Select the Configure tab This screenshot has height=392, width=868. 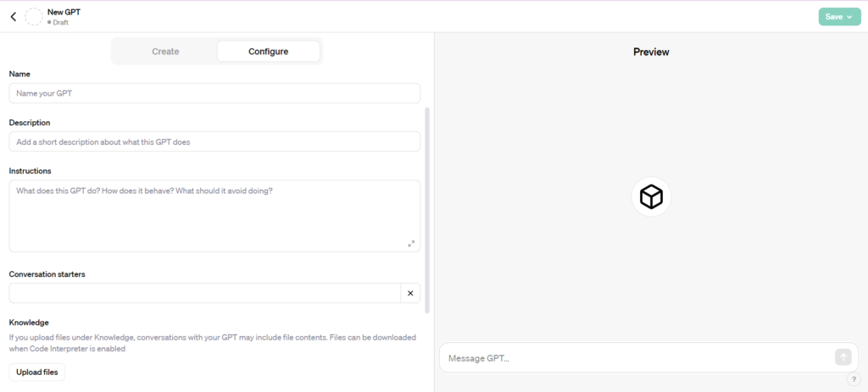268,52
